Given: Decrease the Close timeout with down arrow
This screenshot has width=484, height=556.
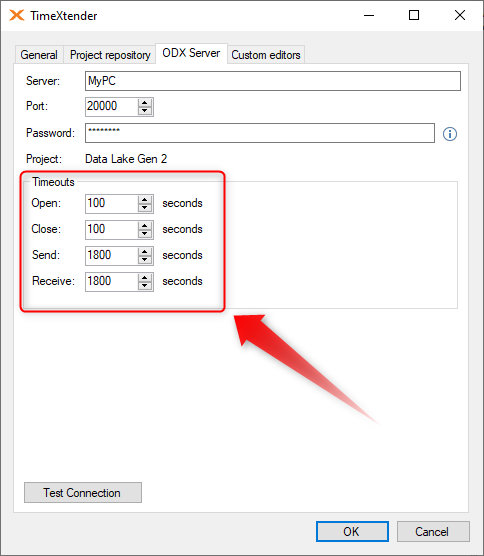Looking at the screenshot, I should pos(145,234).
